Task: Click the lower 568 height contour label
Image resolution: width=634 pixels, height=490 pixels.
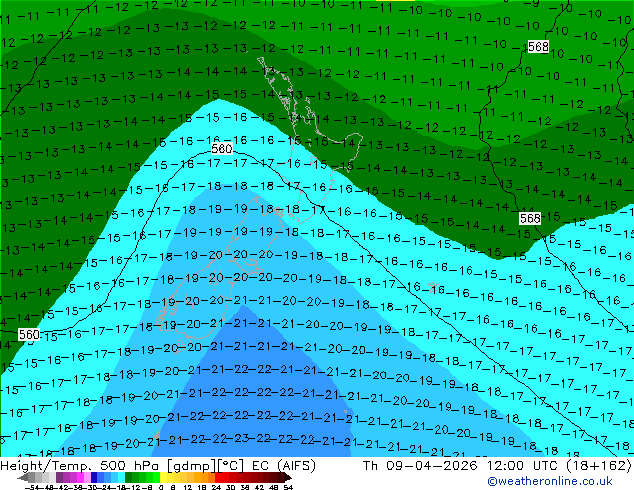Action: click(530, 219)
